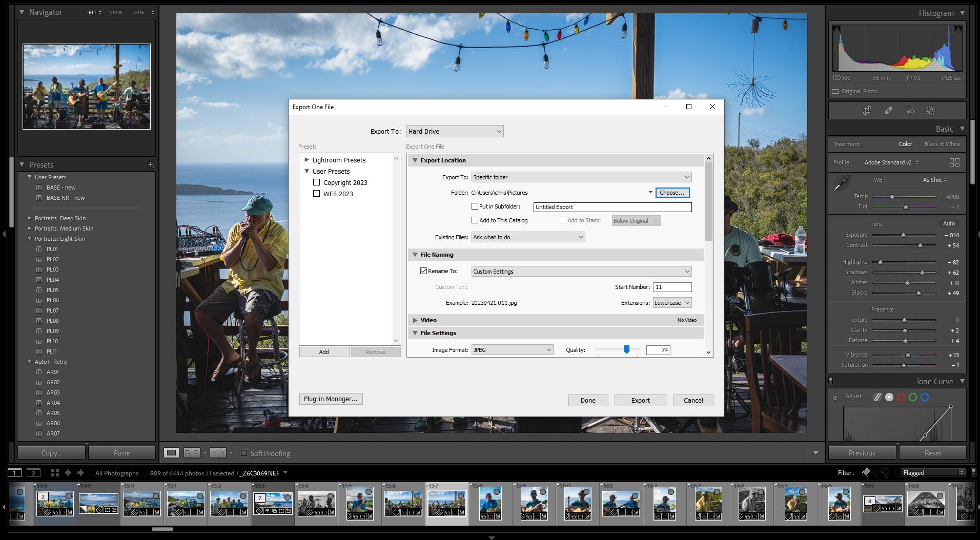Adjust the JPEG Quality slider
This screenshot has width=980, height=540.
point(626,349)
